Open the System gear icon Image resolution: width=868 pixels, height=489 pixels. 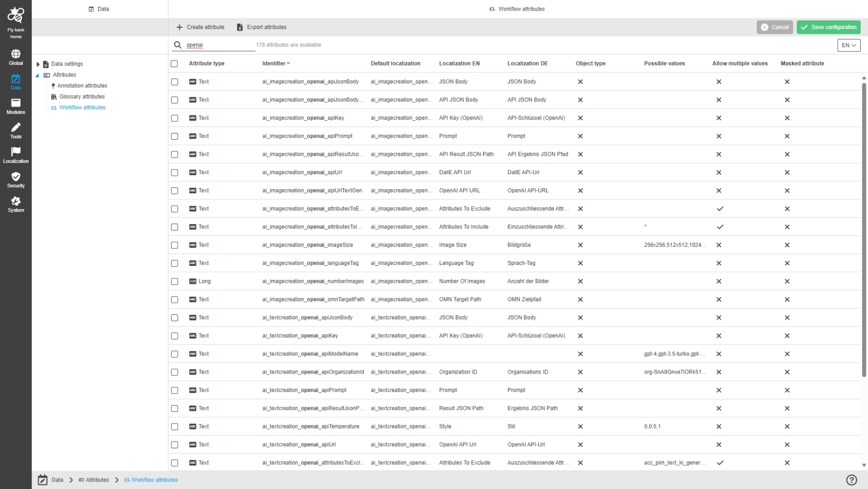(16, 201)
